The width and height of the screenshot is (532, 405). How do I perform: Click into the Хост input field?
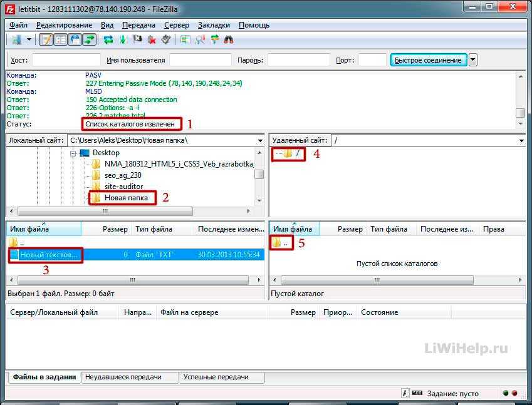tap(66, 60)
